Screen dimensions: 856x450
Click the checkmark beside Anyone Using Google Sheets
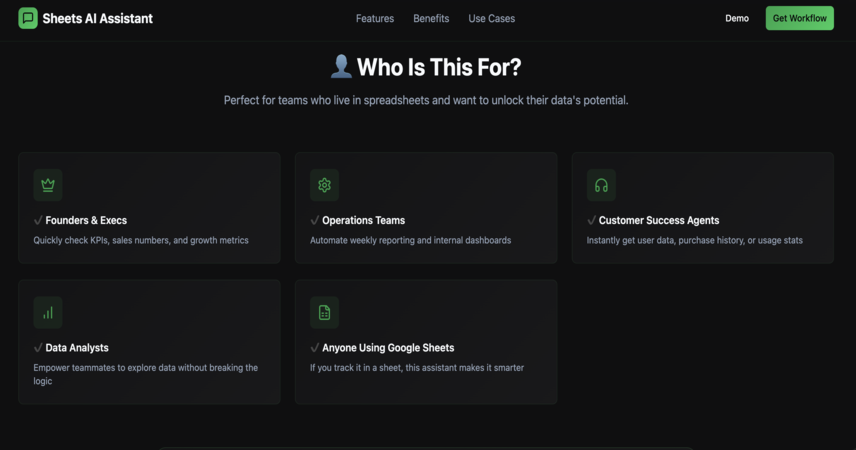click(x=315, y=347)
